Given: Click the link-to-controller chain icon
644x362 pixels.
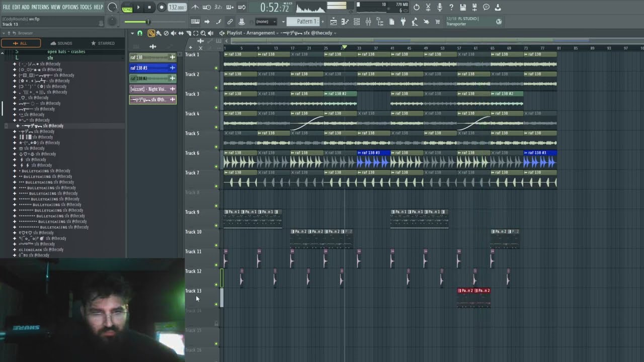Looking at the screenshot, I should pos(230,22).
